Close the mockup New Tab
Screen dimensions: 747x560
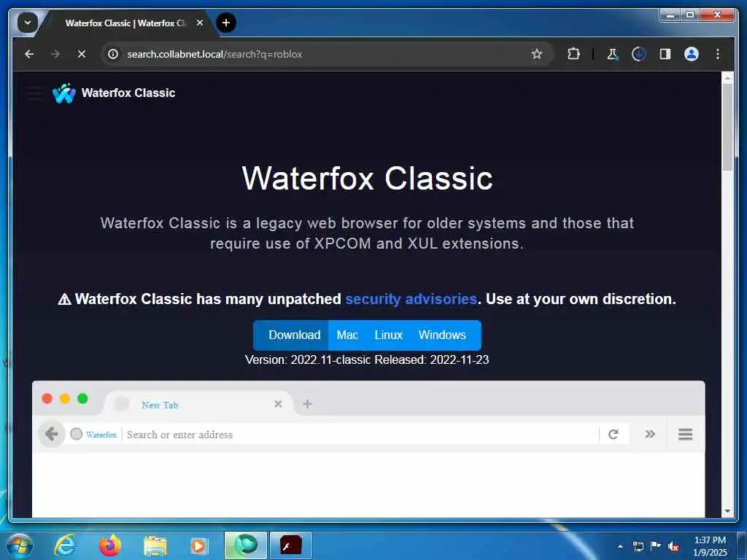pyautogui.click(x=278, y=404)
